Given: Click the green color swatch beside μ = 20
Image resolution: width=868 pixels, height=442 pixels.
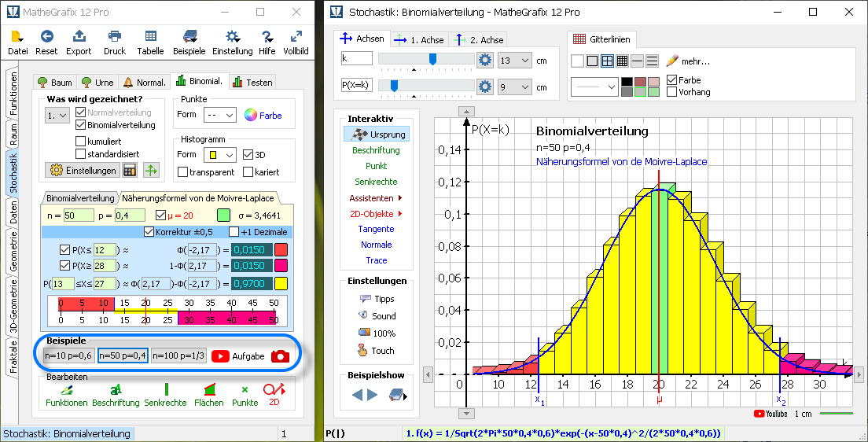Looking at the screenshot, I should pos(223,215).
